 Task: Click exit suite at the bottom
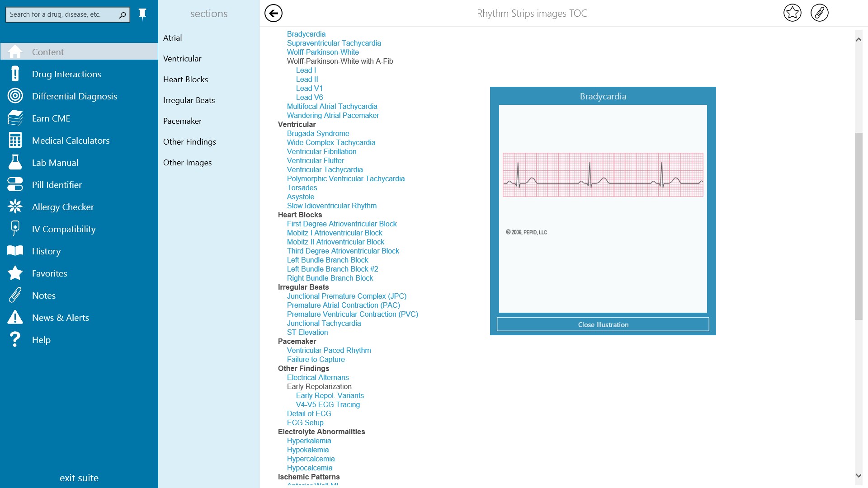(79, 478)
